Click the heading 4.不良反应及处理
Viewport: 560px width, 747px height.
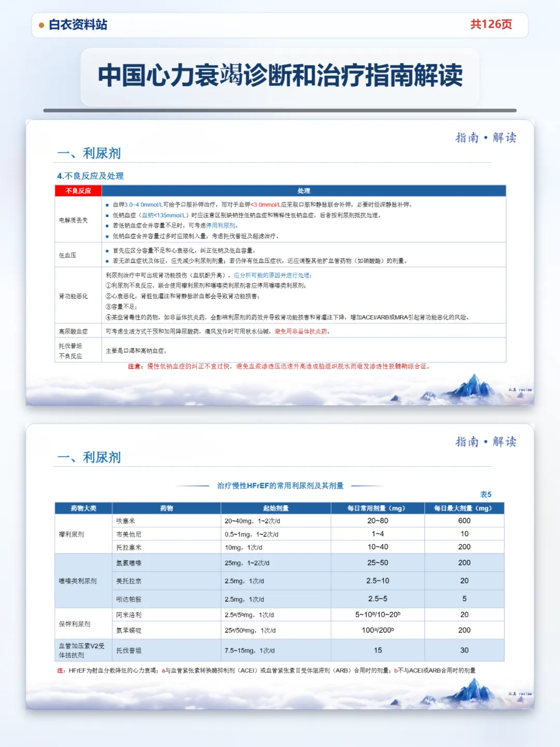coord(90,176)
